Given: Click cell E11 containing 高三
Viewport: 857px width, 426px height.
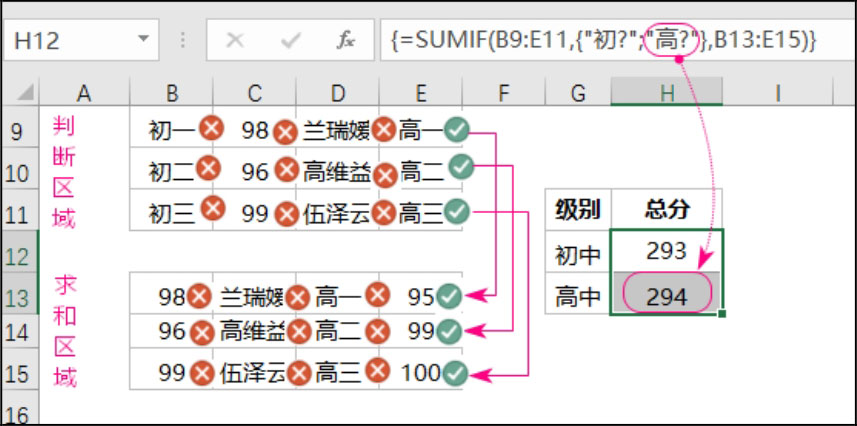Looking at the screenshot, I should (420, 209).
